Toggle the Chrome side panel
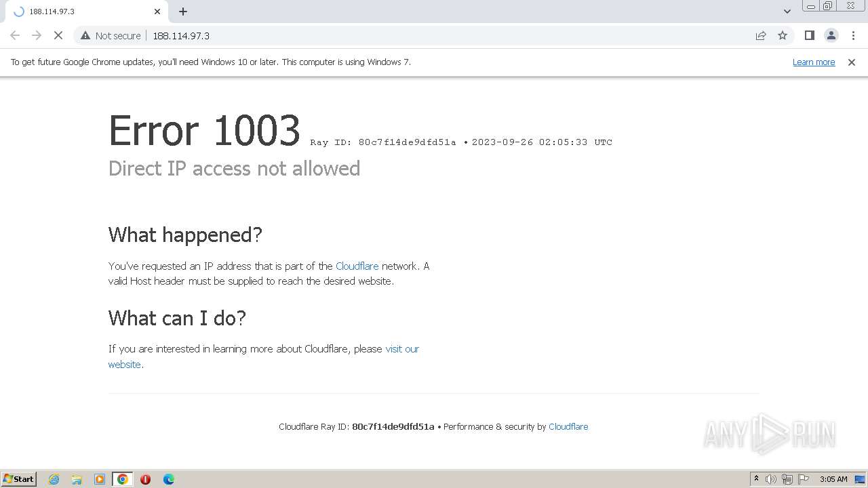 coord(809,35)
